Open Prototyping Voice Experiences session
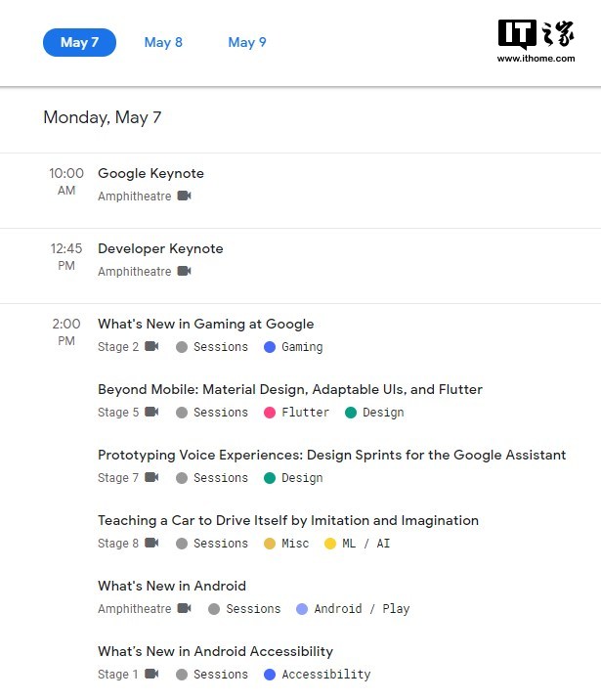This screenshot has height=700, width=601. 332,455
